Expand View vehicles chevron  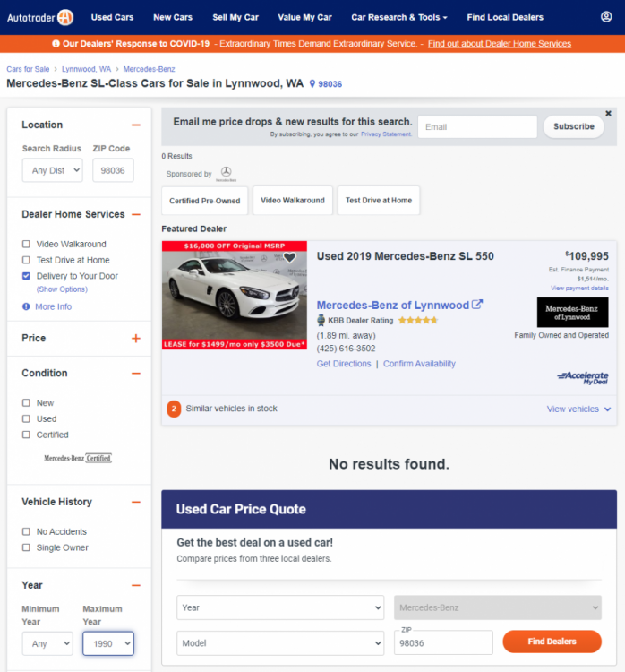coord(607,409)
